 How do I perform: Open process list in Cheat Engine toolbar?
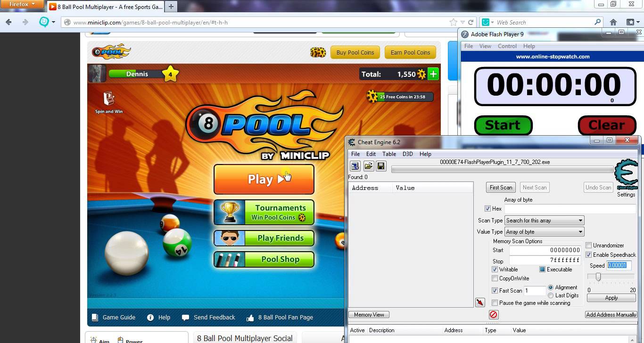[355, 166]
